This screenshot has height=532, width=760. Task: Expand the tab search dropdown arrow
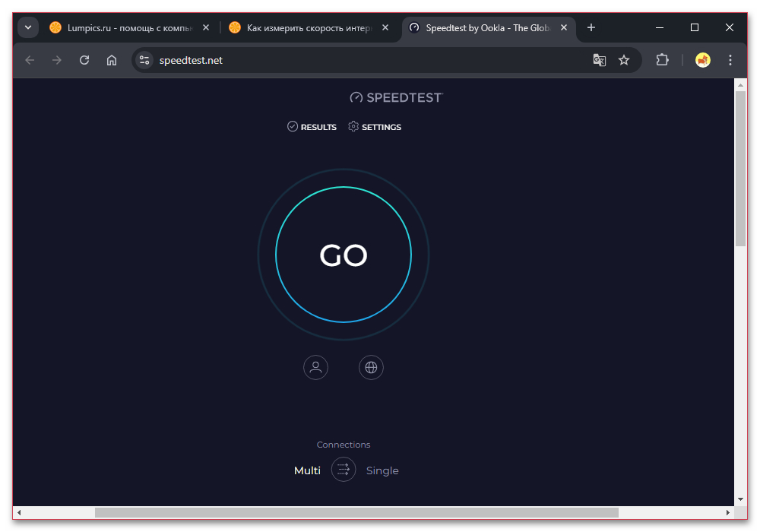click(x=28, y=27)
